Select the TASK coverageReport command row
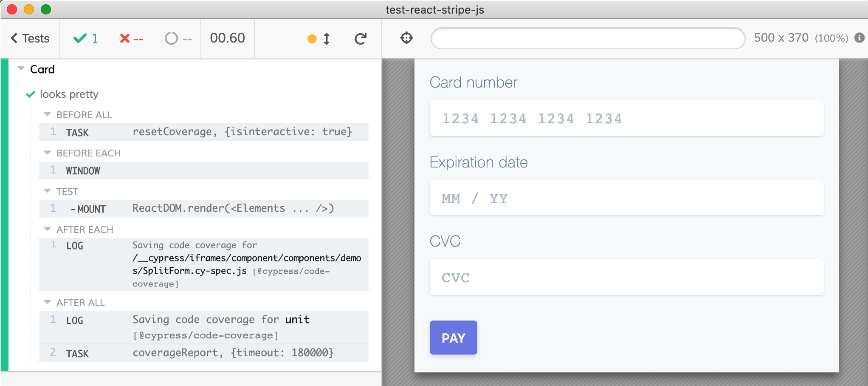 (x=204, y=353)
